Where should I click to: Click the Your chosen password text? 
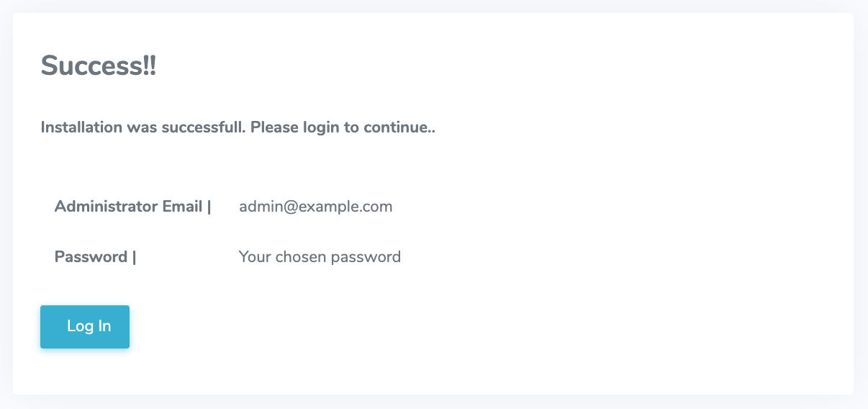(x=320, y=257)
